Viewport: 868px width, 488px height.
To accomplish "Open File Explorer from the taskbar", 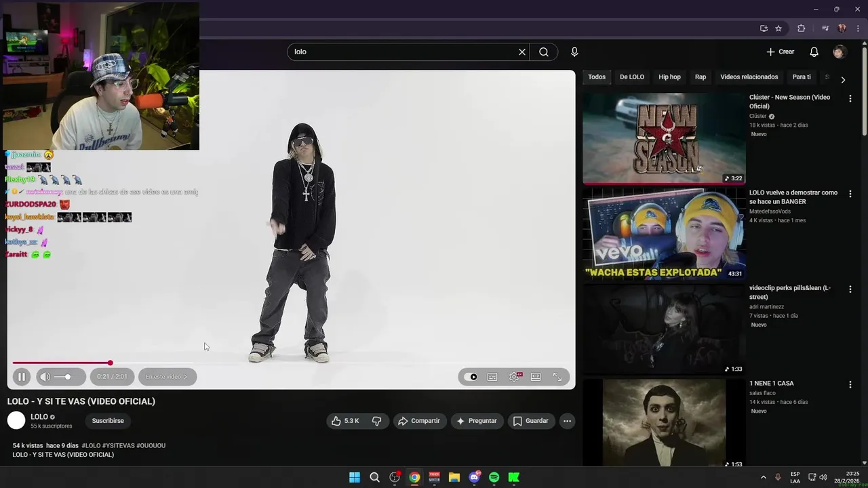I will 454,478.
